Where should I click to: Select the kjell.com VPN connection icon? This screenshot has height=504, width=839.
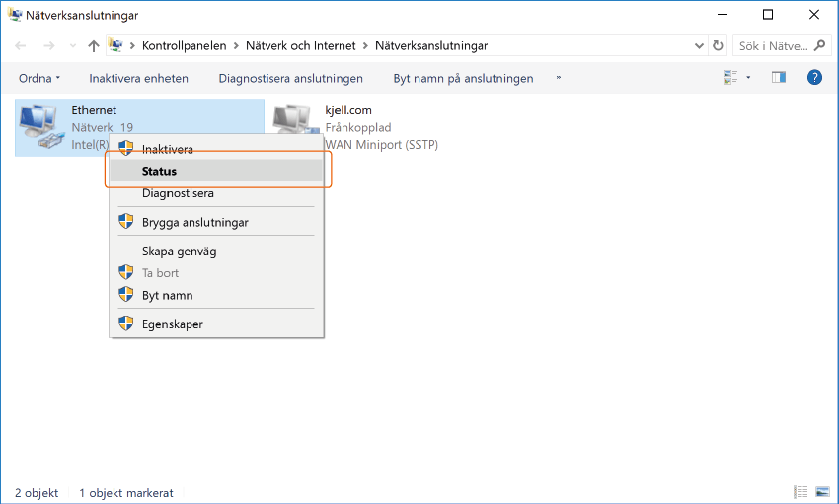pyautogui.click(x=294, y=118)
